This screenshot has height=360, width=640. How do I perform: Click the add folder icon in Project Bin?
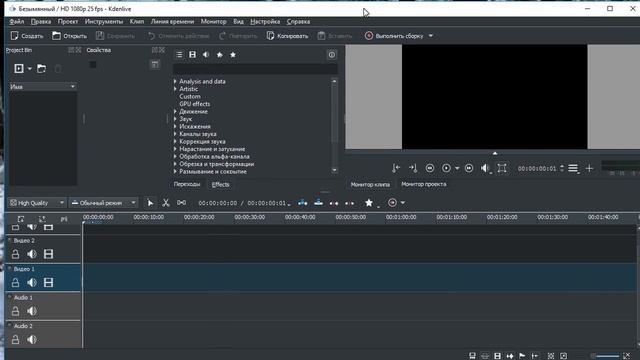pyautogui.click(x=41, y=69)
